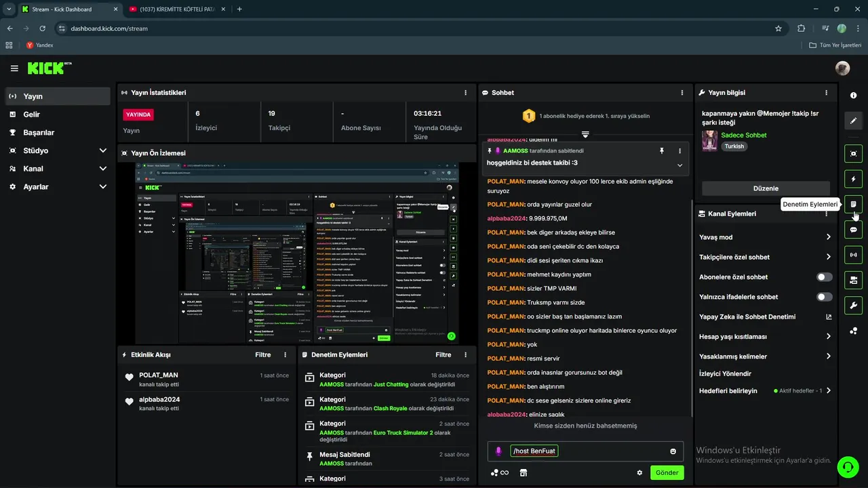868x488 pixels.
Task: Click the Sadece Sohbet category link
Action: tap(744, 135)
